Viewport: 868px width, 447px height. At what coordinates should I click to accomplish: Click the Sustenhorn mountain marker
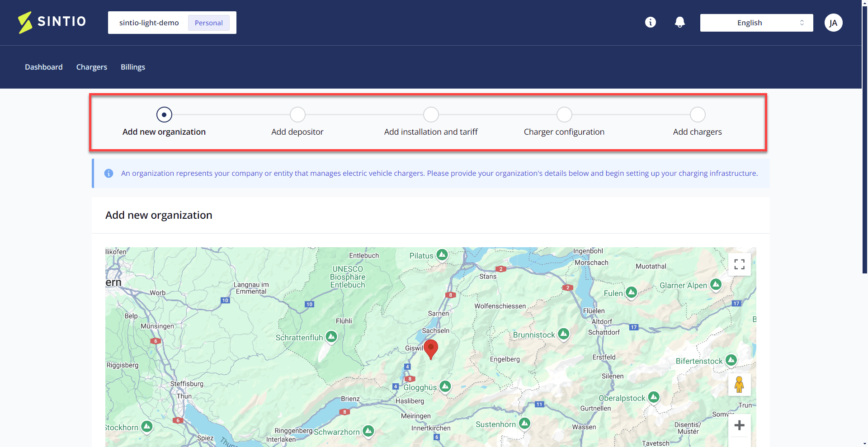(524, 423)
